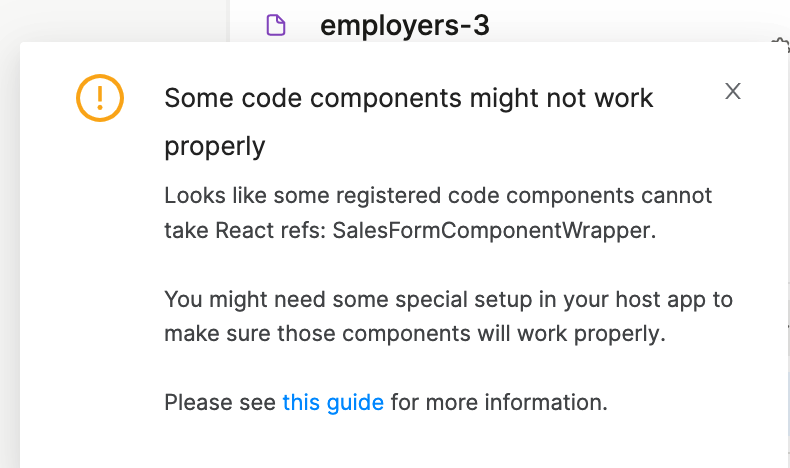Click the 'Some code components might not work' heading
The height and width of the screenshot is (468, 790).
click(409, 98)
